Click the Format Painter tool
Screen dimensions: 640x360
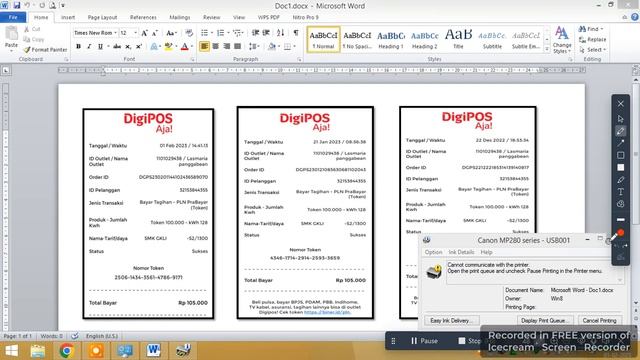coord(45,49)
